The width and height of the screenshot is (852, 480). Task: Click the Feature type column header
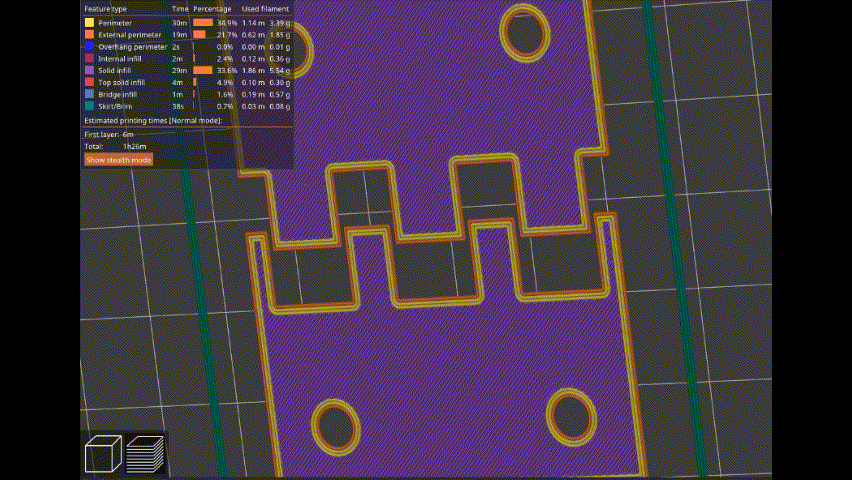[x=106, y=8]
